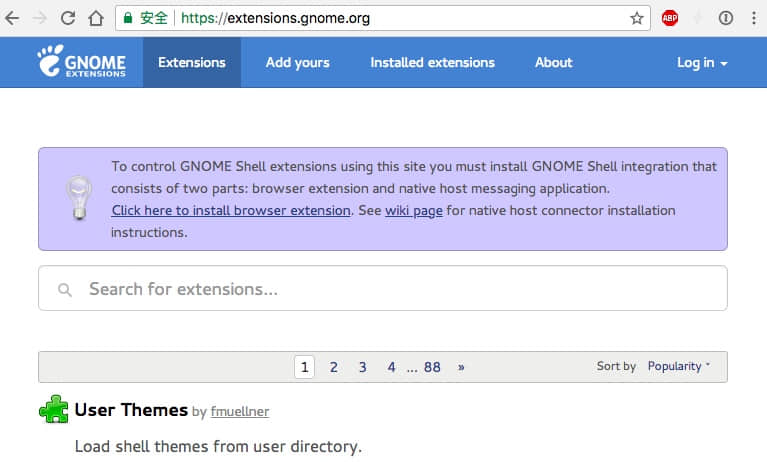Open the Add yours tab

point(297,62)
